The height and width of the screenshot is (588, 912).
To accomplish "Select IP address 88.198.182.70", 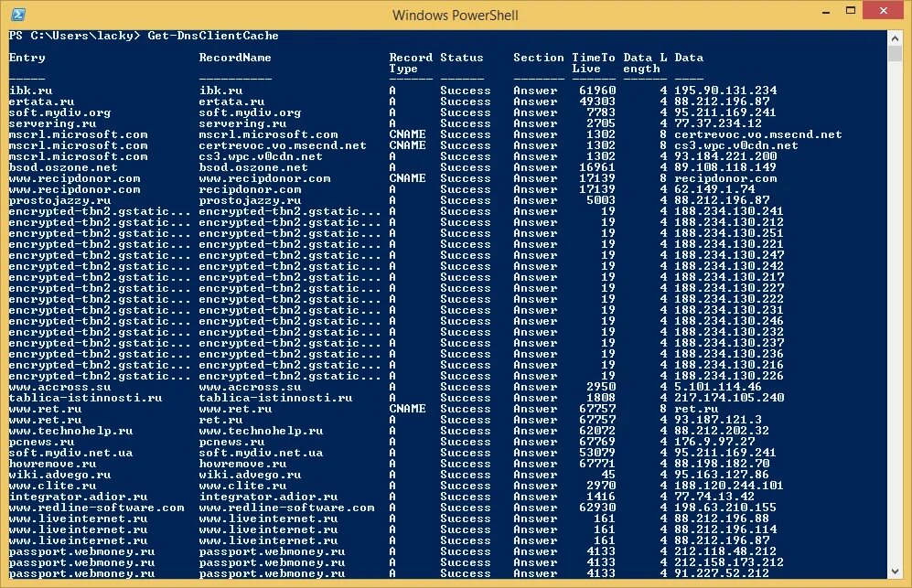I will click(x=722, y=465).
